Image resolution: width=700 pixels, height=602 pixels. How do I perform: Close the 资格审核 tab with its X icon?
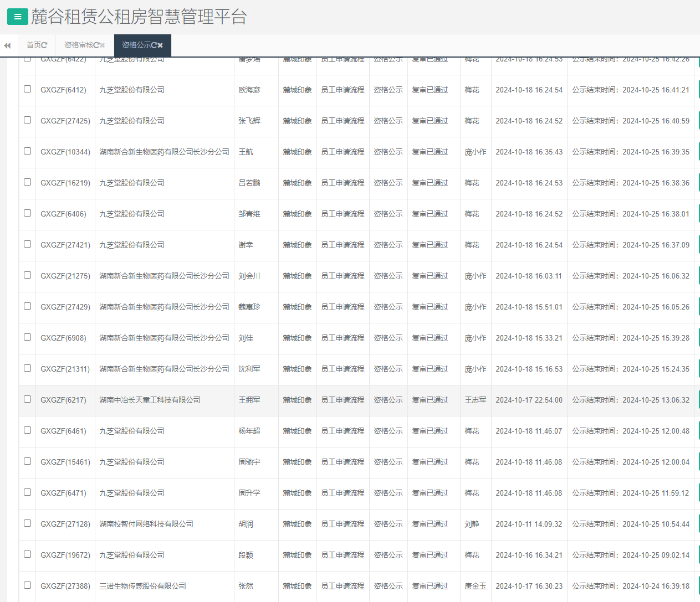(103, 45)
